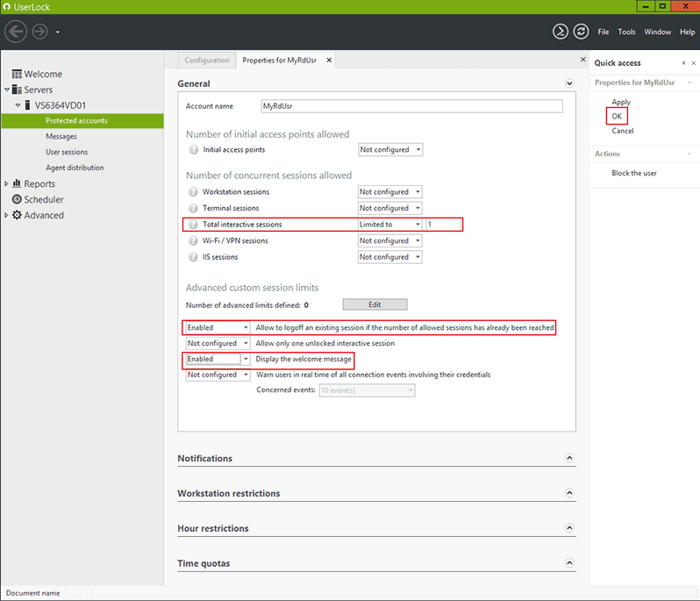The height and width of the screenshot is (601, 700).
Task: Open the Window menu
Action: 657,32
